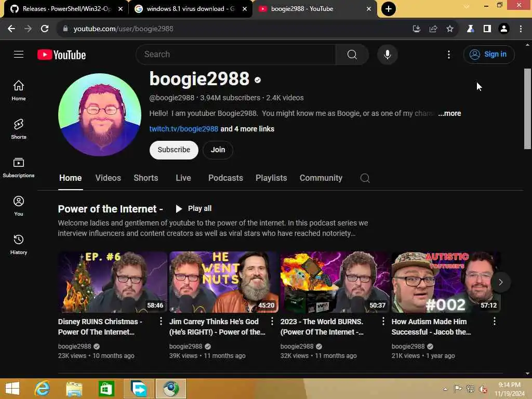
Task: Click the volume icon in the system tray
Action: coord(483,389)
